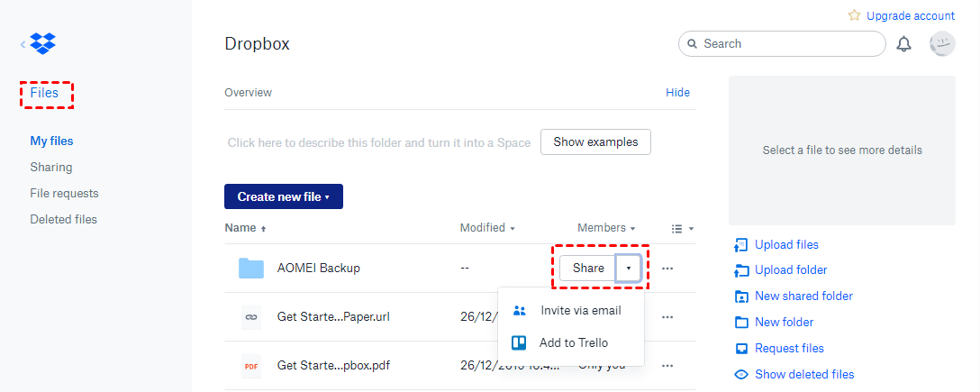Open the notifications bell icon

point(903,44)
